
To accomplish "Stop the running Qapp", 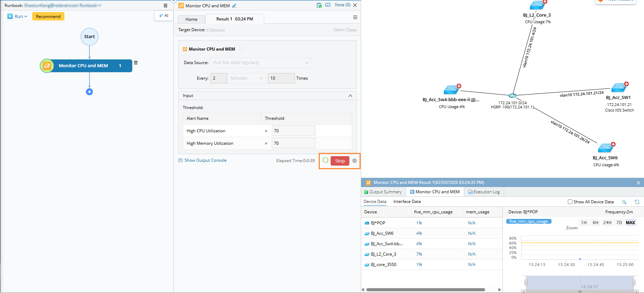I will pos(340,161).
